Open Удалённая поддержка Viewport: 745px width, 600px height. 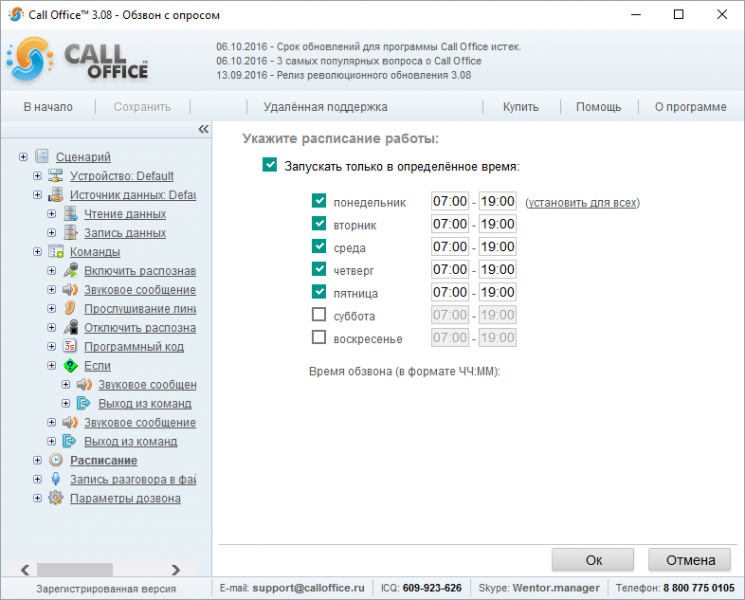325,107
